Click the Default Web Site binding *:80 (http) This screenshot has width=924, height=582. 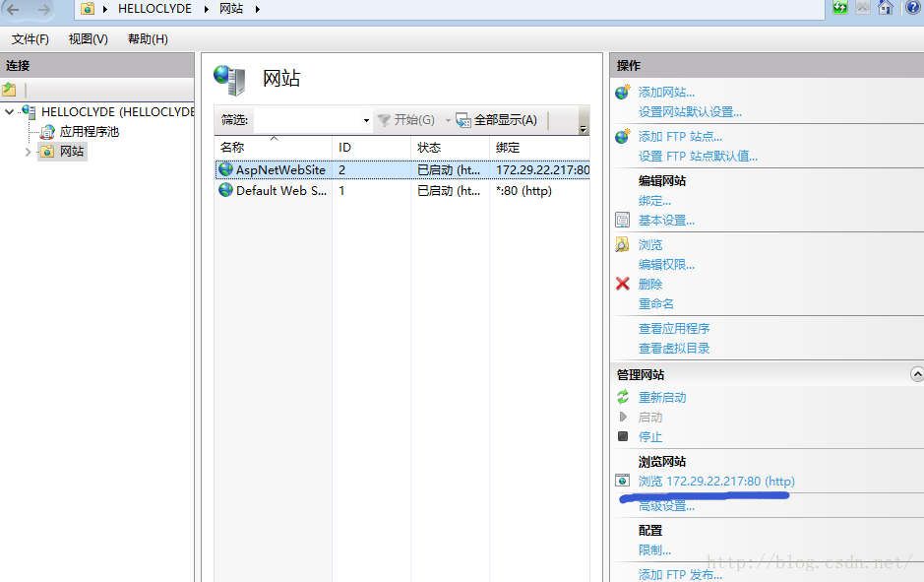click(x=524, y=190)
